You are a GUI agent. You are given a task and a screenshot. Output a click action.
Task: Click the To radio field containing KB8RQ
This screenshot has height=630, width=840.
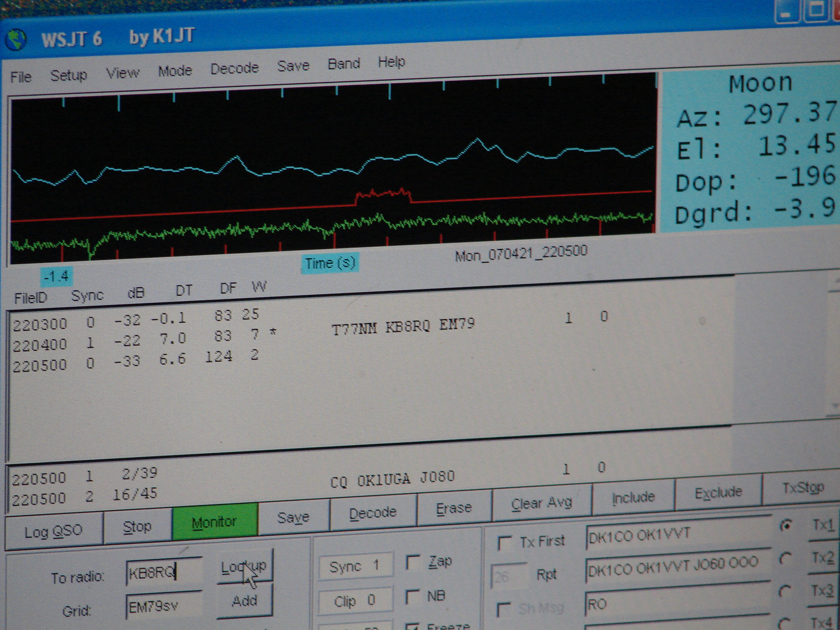pos(164,572)
